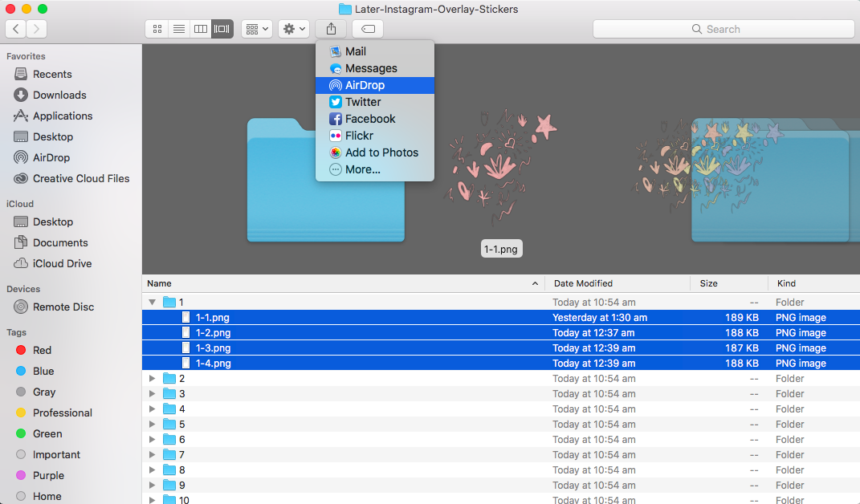The height and width of the screenshot is (504, 860).
Task: Choose Mail in the share menu
Action: [x=375, y=51]
